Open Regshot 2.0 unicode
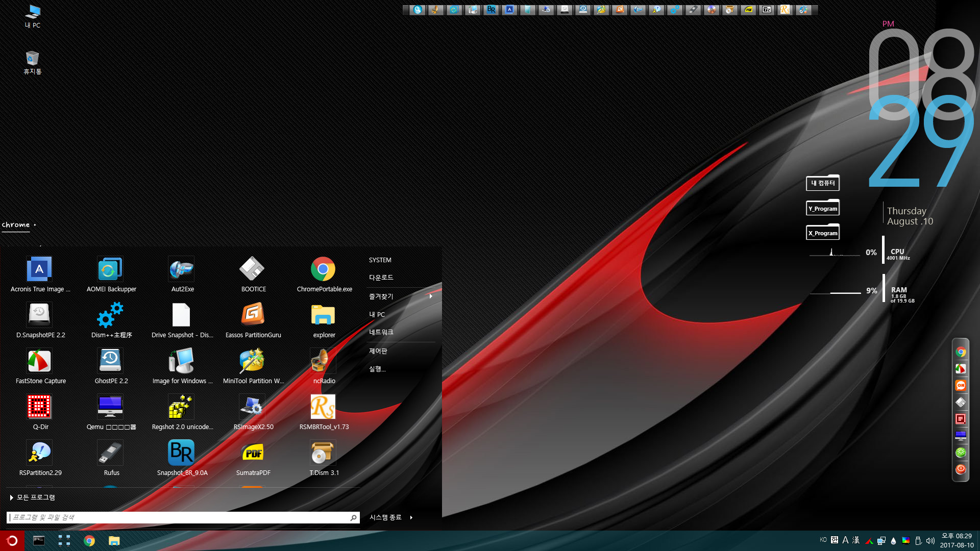Screen dimensions: 980x551 [x=182, y=412]
